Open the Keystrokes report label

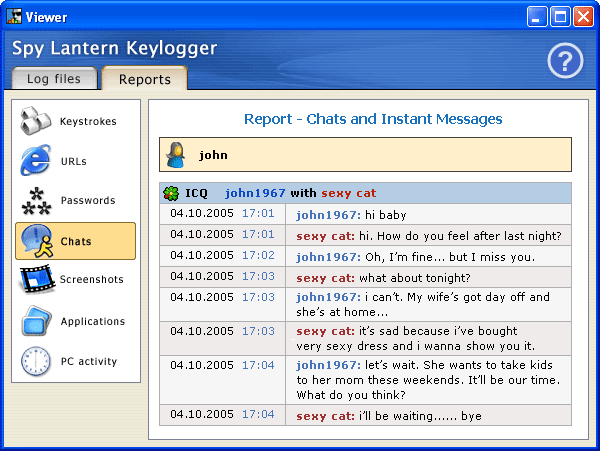click(x=88, y=121)
